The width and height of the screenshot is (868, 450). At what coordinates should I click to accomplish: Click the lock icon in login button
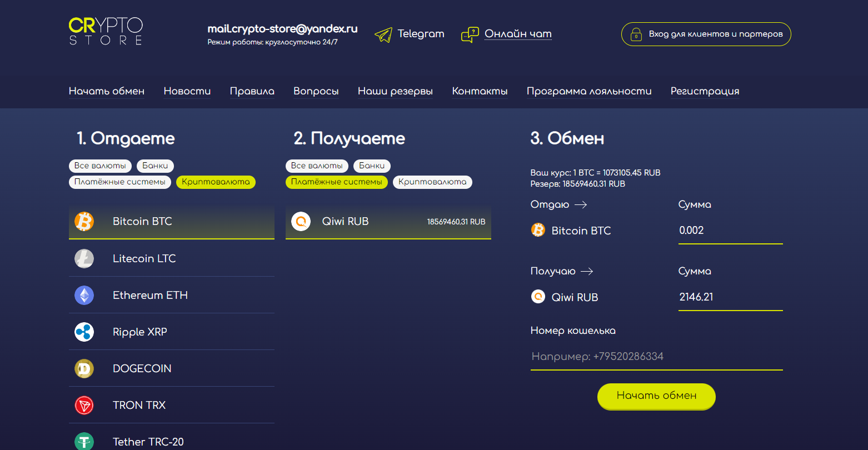point(636,35)
